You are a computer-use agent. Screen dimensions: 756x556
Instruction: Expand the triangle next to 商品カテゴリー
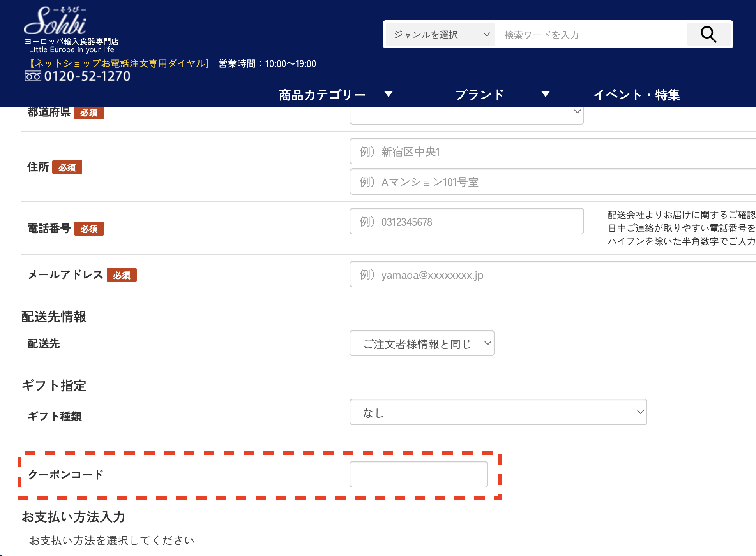(x=388, y=93)
